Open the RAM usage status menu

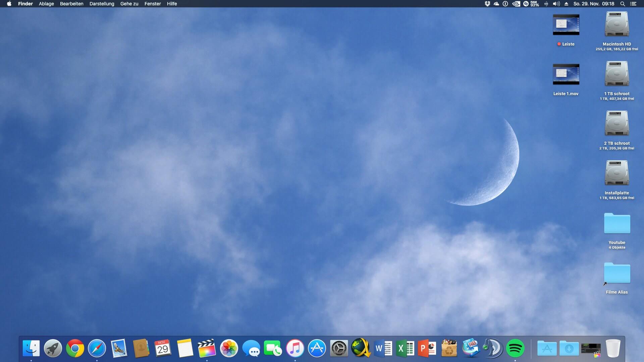tap(534, 4)
